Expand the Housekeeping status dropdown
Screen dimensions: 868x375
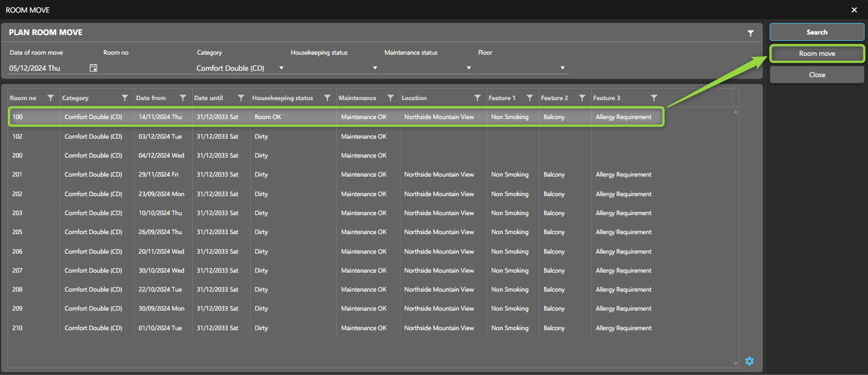click(375, 68)
